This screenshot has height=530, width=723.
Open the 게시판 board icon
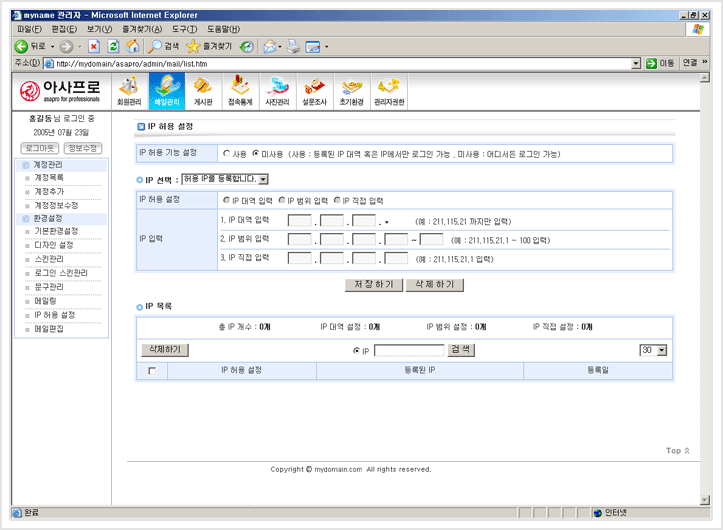pos(202,90)
